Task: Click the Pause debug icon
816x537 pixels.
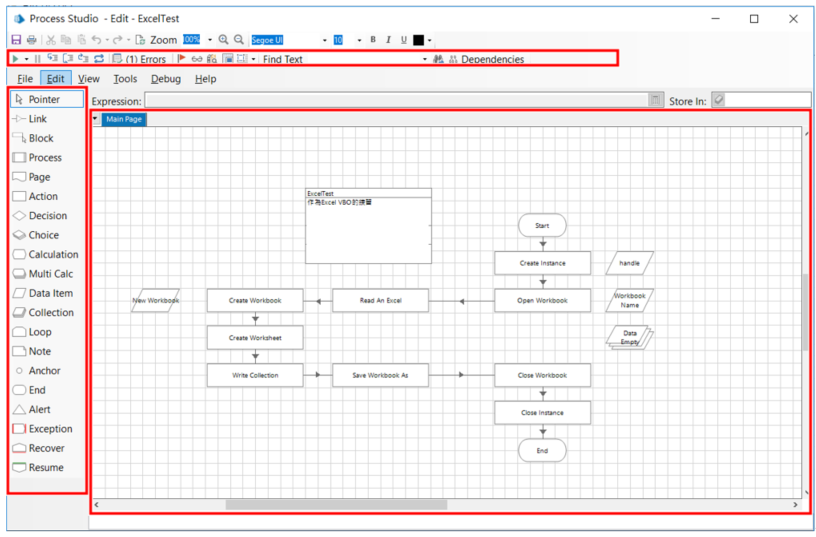Action: 37,59
